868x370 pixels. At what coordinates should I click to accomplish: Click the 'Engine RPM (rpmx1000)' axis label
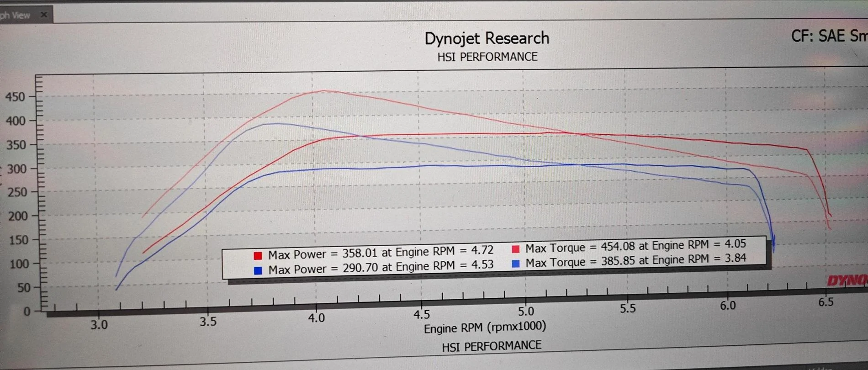[x=485, y=328]
